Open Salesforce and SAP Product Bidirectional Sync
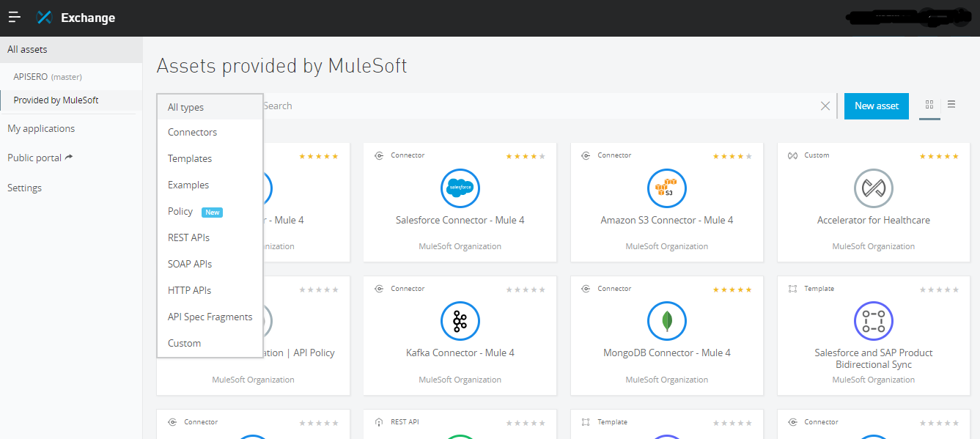 tap(874, 358)
